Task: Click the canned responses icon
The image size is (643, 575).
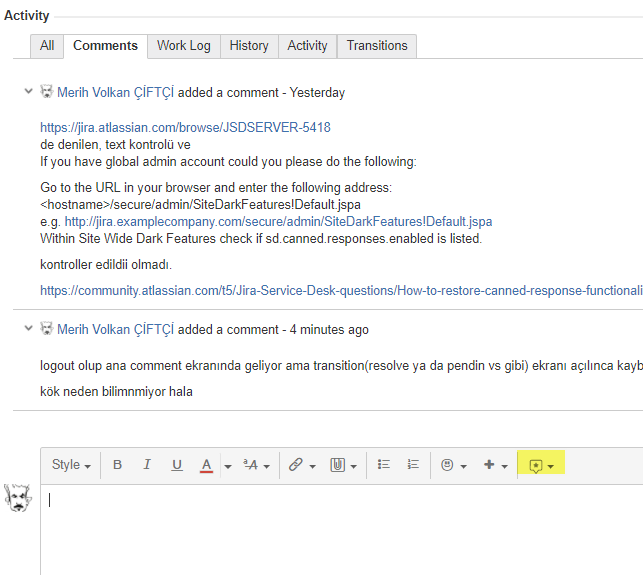Action: [536, 465]
